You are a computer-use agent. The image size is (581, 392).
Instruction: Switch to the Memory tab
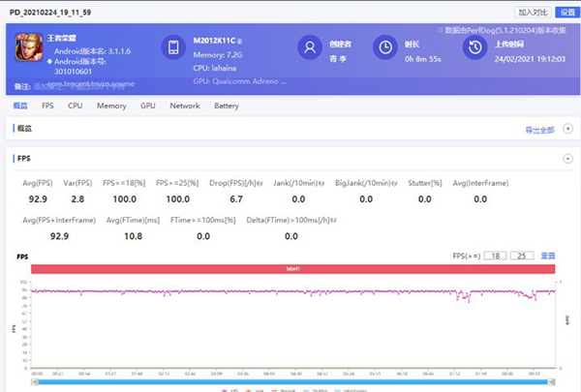click(111, 106)
